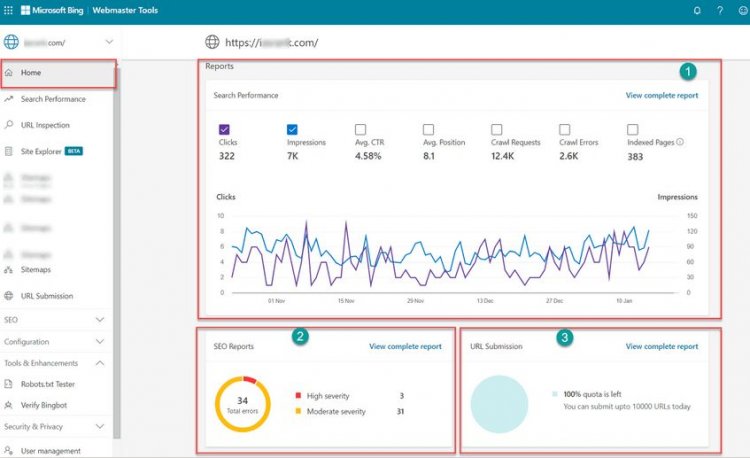The width and height of the screenshot is (750, 458).
Task: Click the Verify Bingbot icon
Action: pyautogui.click(x=9, y=405)
